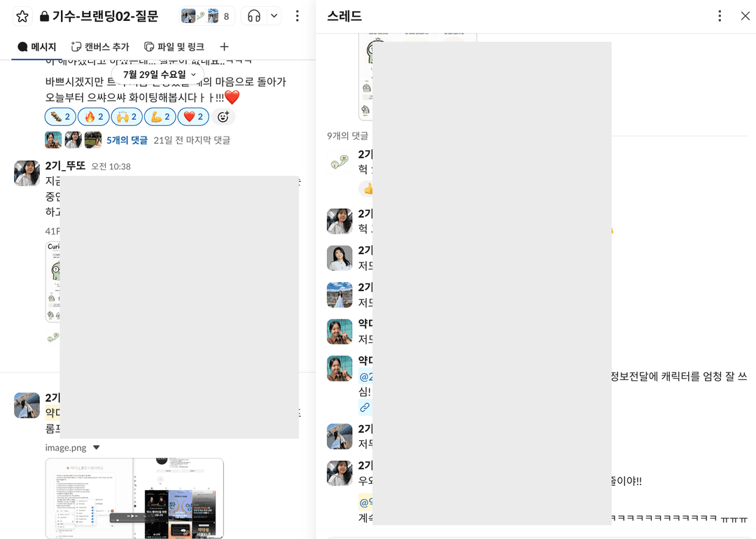Add a new emoji reaction
This screenshot has height=539, width=756.
pos(223,117)
